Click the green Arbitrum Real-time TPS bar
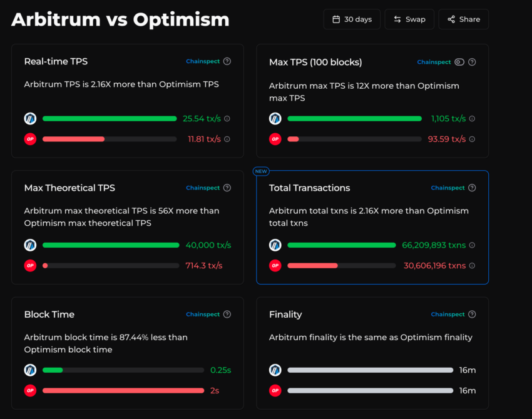Image resolution: width=532 pixels, height=419 pixels. point(110,119)
